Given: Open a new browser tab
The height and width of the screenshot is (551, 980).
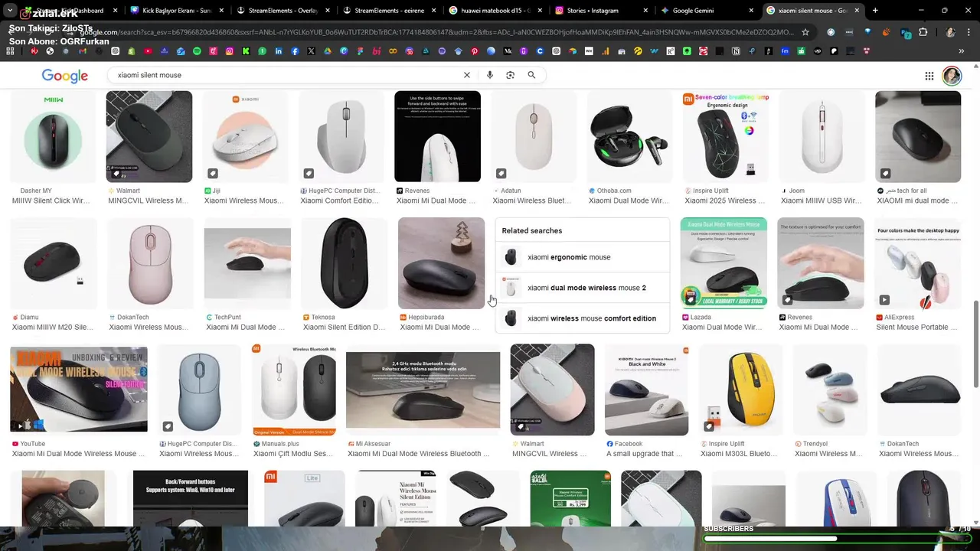Looking at the screenshot, I should 875,10.
